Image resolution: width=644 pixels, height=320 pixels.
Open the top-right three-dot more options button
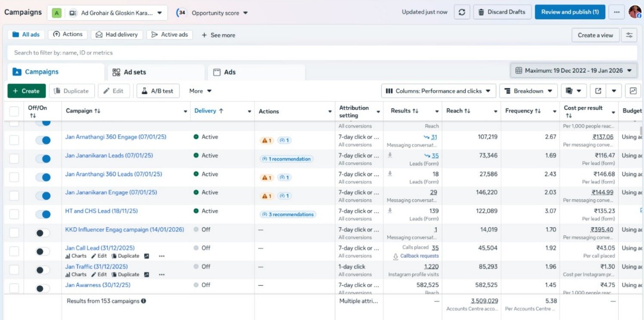[x=617, y=12]
